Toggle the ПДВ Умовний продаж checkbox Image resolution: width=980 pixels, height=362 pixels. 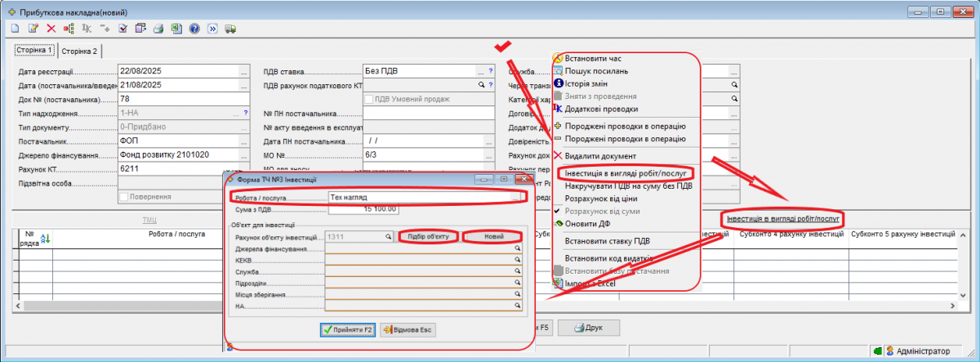coord(367,99)
